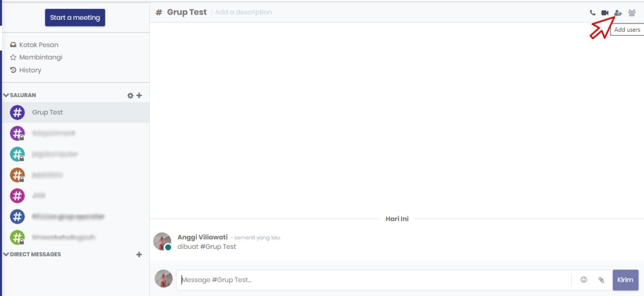Viewport: 644px width, 296px height.
Task: Click the teal locked channel icon
Action: pos(17,154)
